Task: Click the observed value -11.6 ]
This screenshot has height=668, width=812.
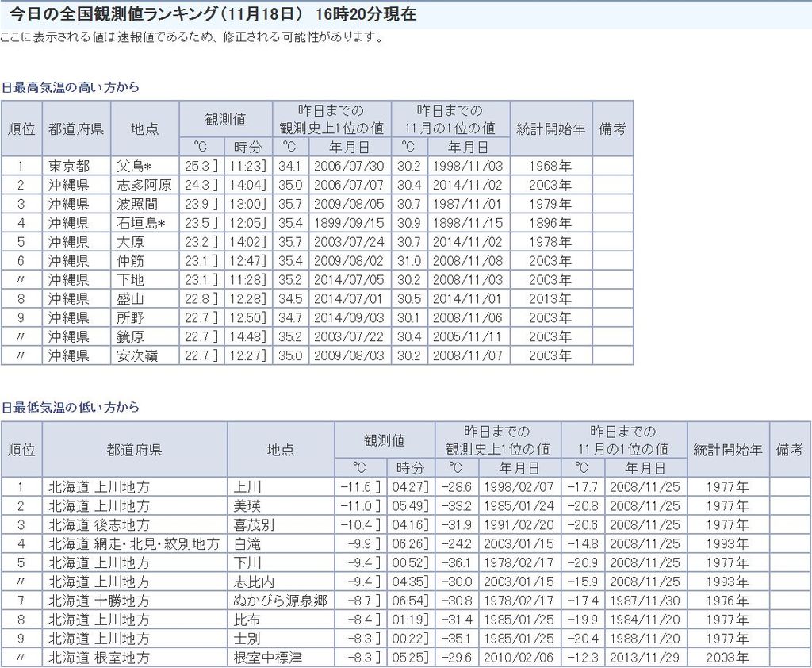Action: [x=361, y=487]
